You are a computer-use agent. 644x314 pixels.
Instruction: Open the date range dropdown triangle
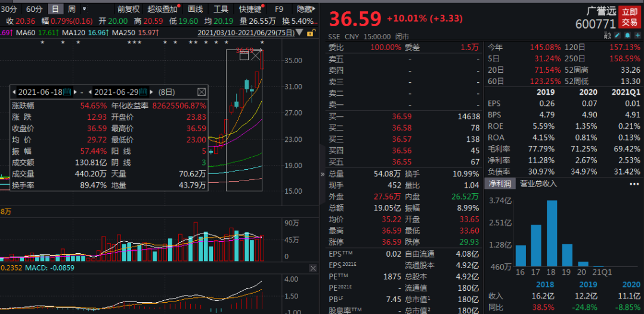[299, 32]
